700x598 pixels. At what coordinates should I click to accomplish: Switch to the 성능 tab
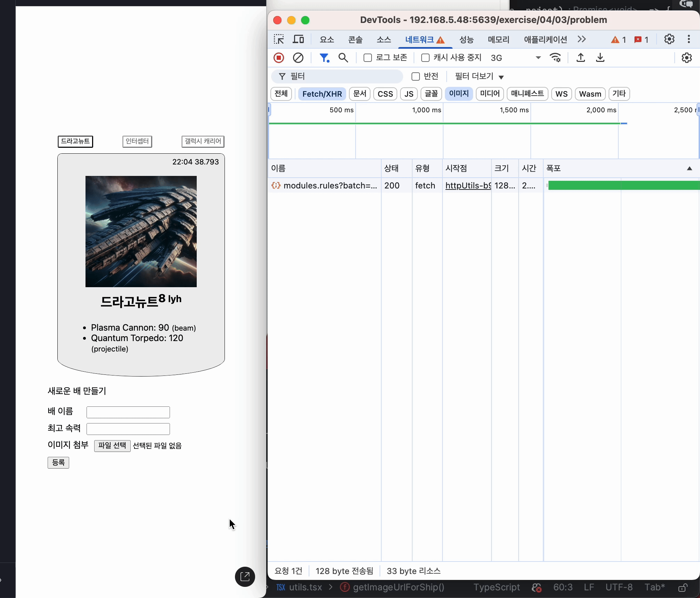[466, 40]
